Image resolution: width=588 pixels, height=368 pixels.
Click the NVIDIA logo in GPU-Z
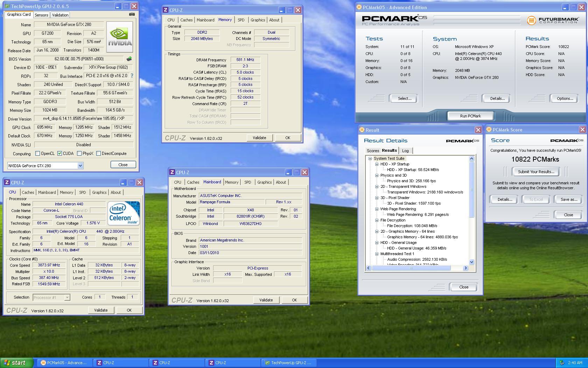click(120, 37)
